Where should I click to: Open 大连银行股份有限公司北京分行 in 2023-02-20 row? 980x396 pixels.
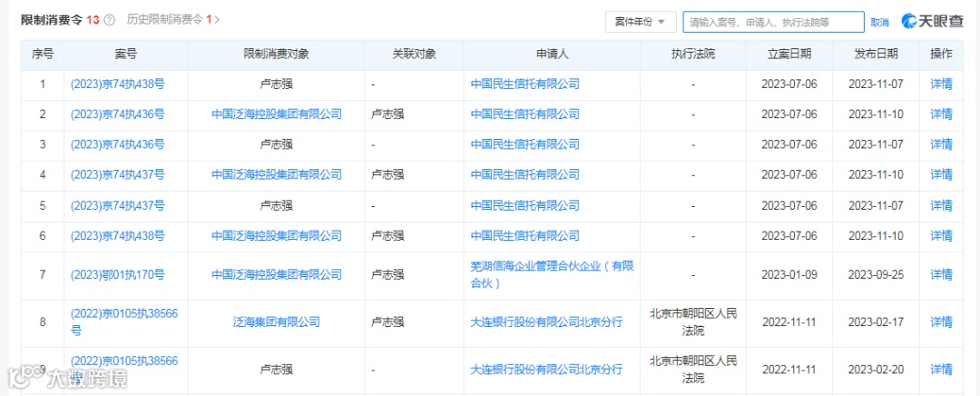[546, 370]
